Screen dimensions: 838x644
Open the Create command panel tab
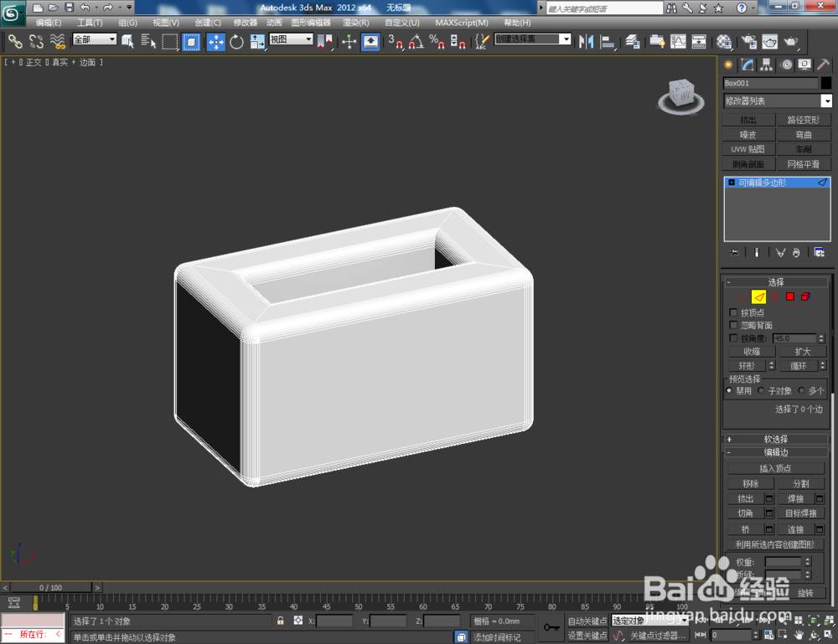[728, 64]
